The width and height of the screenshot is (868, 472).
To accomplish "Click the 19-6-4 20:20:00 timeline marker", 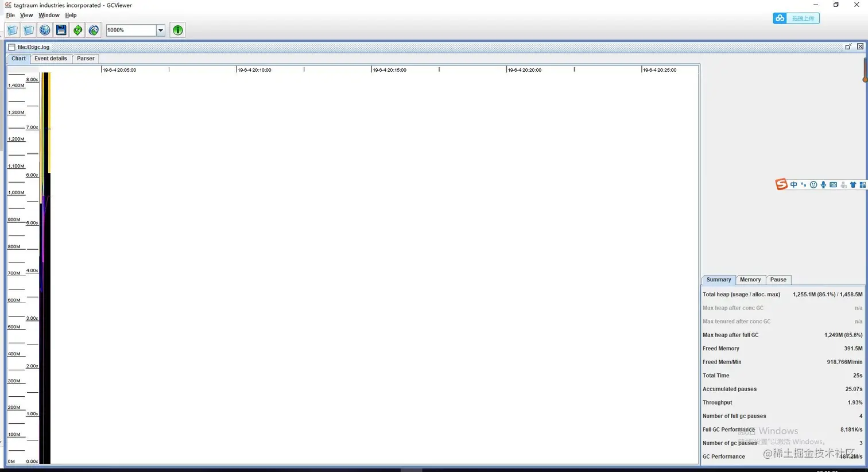I will pyautogui.click(x=525, y=70).
